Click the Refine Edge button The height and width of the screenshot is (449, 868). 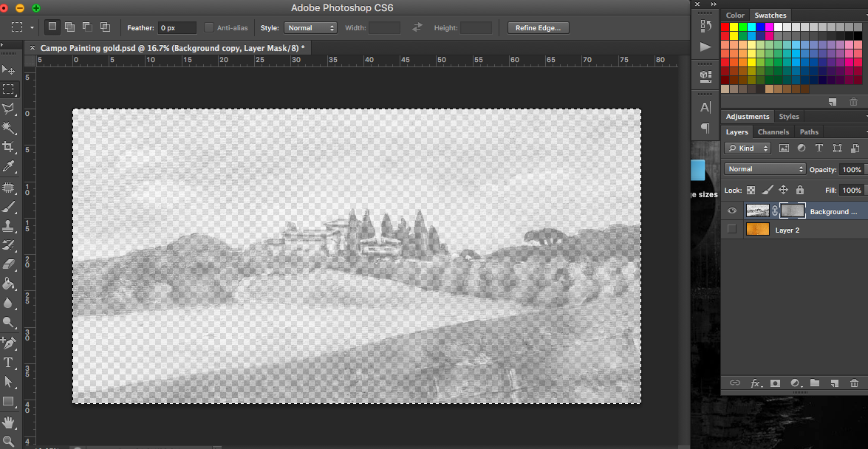[x=538, y=27]
